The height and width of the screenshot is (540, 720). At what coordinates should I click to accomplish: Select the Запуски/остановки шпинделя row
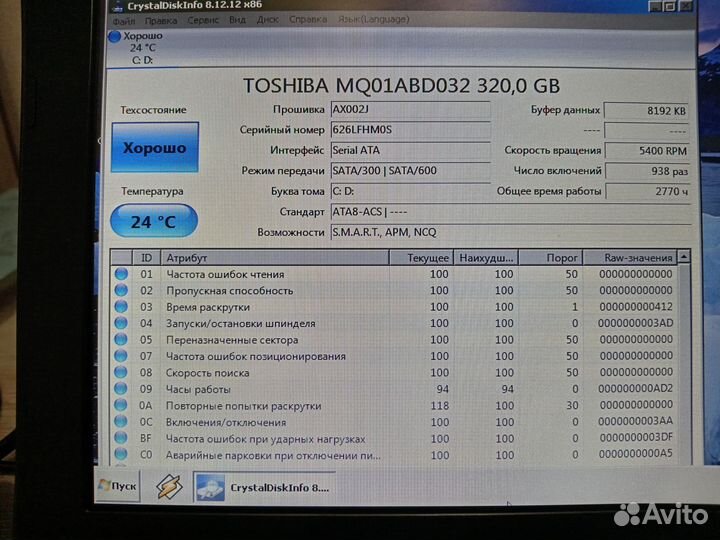pyautogui.click(x=394, y=323)
